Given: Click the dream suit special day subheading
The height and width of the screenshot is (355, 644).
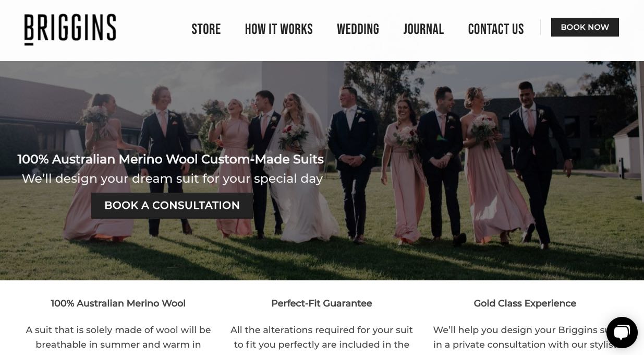Looking at the screenshot, I should point(172,179).
